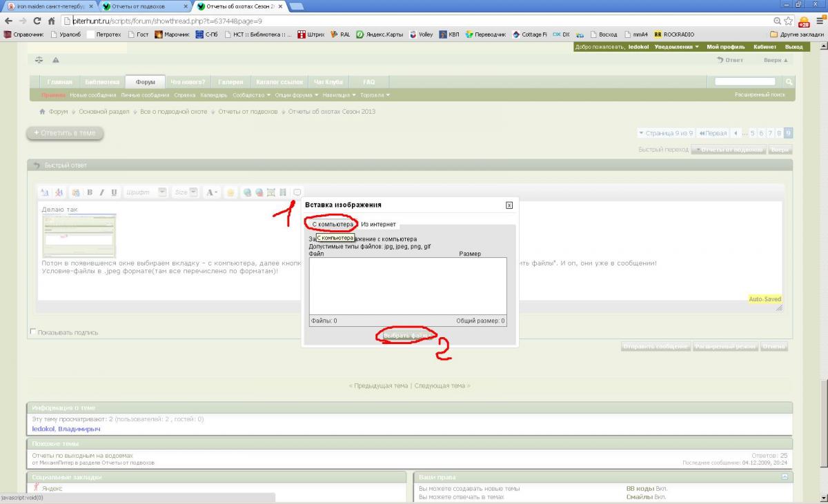This screenshot has height=504, width=828.
Task: Expand the Уведомления dropdown menu
Action: (676, 47)
